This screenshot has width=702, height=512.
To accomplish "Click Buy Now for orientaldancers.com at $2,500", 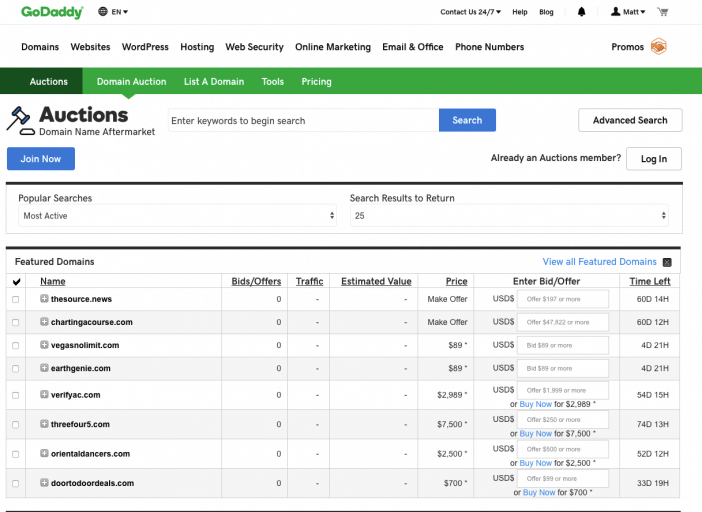I will pyautogui.click(x=535, y=463).
